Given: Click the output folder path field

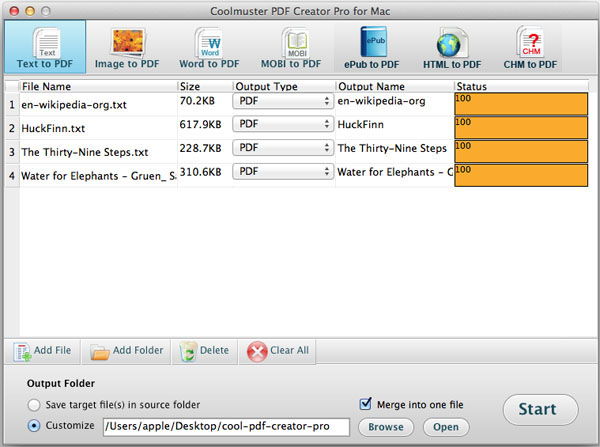Looking at the screenshot, I should (x=226, y=427).
